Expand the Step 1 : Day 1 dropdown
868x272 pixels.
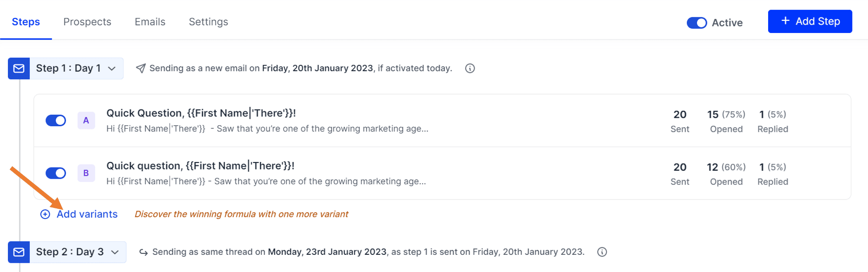(x=112, y=69)
